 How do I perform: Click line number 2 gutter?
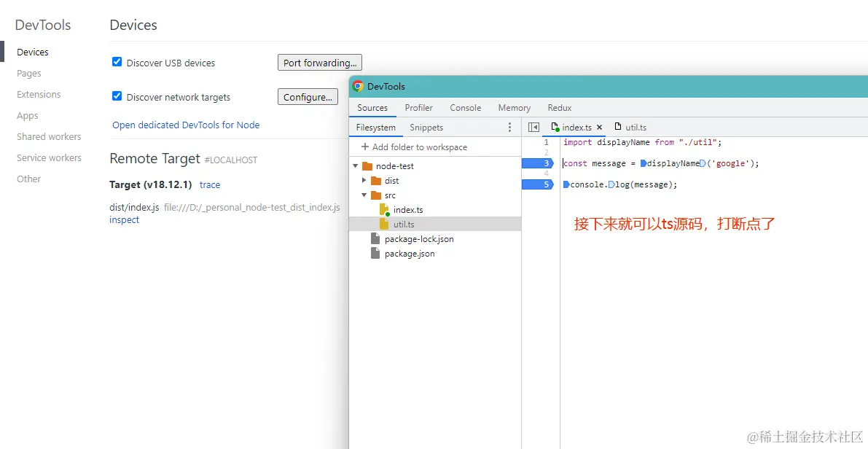[546, 152]
